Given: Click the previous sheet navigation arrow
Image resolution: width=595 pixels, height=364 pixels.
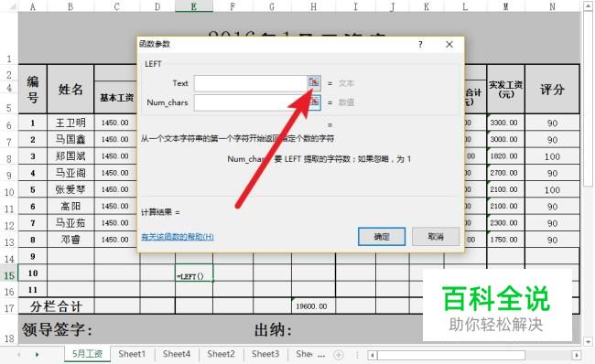Looking at the screenshot, I should [19, 355].
